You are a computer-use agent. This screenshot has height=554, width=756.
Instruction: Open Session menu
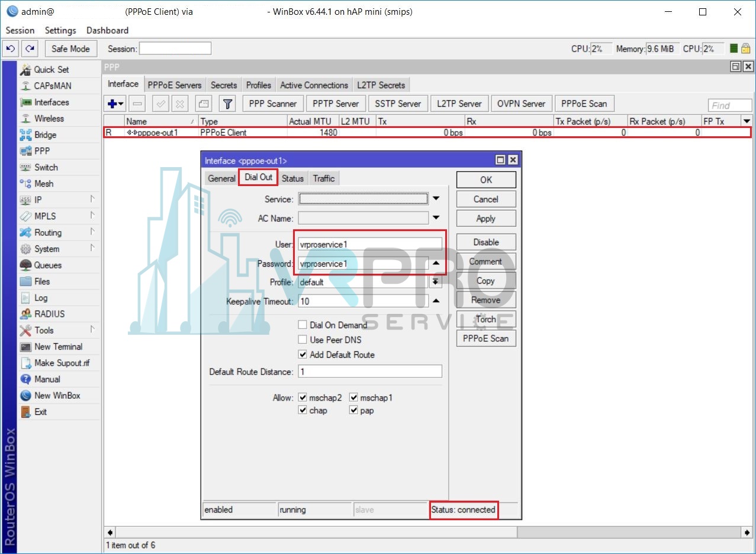click(x=20, y=30)
